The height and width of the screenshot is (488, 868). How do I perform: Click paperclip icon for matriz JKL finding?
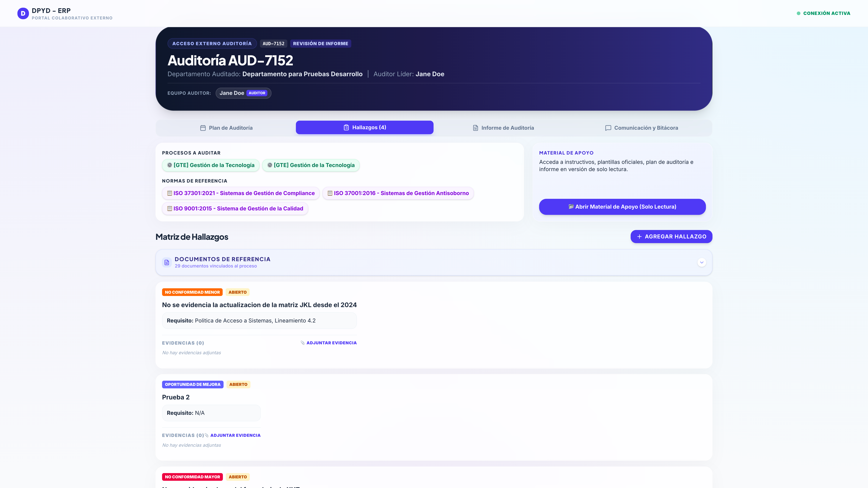pos(303,343)
